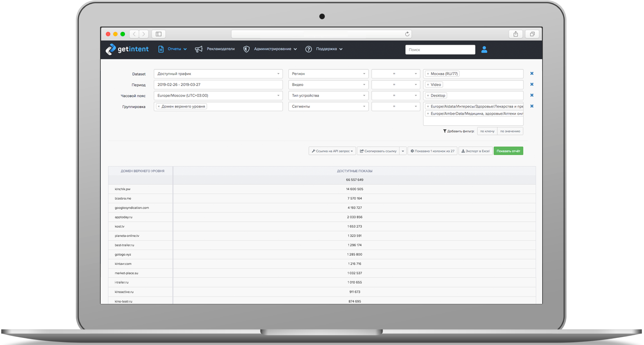The width and height of the screenshot is (644, 345).
Task: Remove the Desktop filter tag
Action: 428,96
